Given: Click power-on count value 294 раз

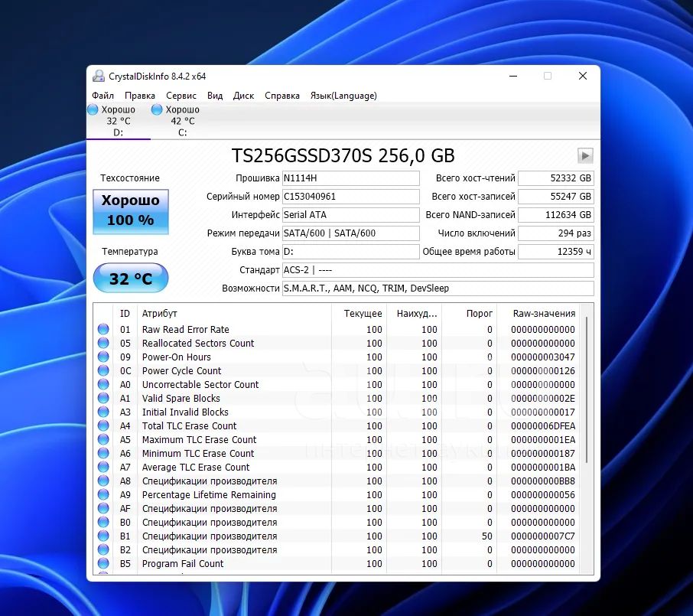Looking at the screenshot, I should pos(555,233).
